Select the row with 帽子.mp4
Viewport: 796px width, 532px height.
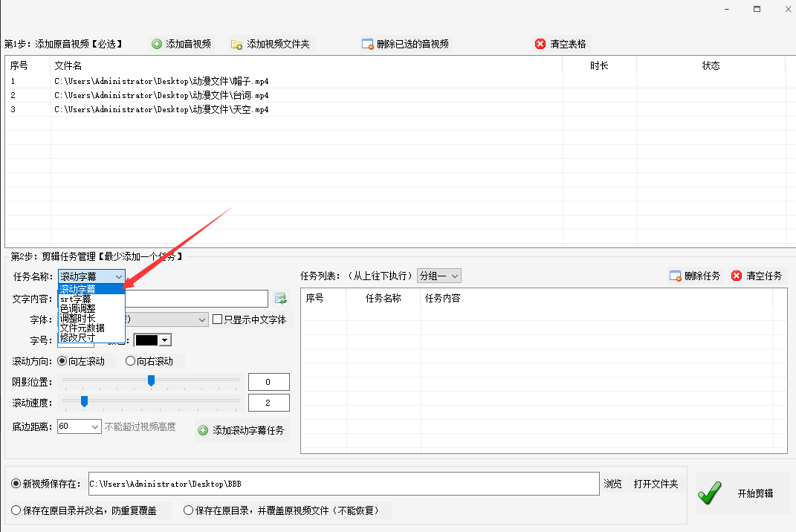point(396,81)
